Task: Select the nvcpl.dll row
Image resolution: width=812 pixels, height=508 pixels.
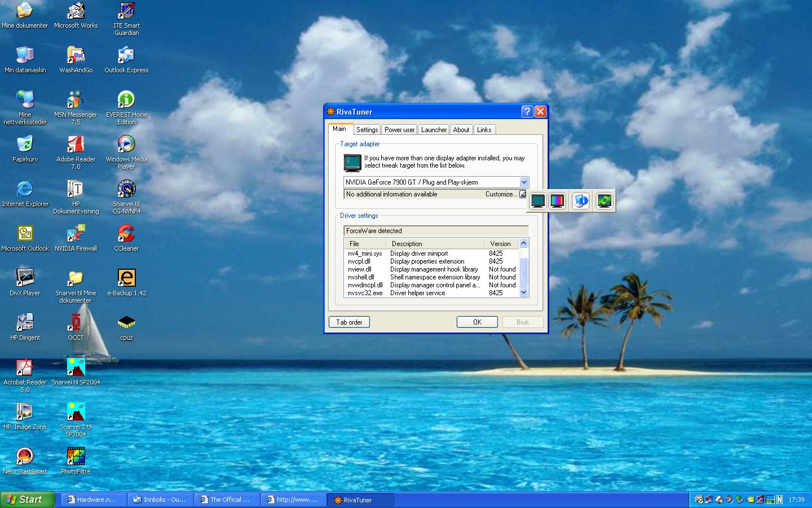Action: tap(431, 261)
